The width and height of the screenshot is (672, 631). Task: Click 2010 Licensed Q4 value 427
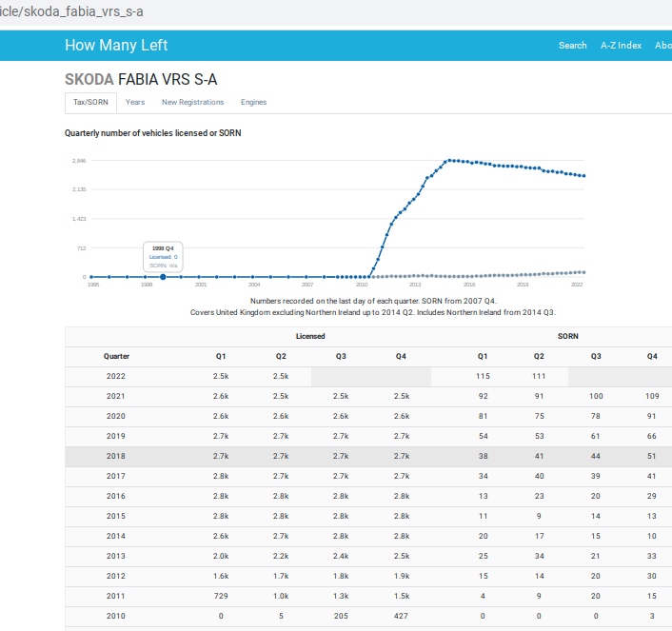[401, 616]
